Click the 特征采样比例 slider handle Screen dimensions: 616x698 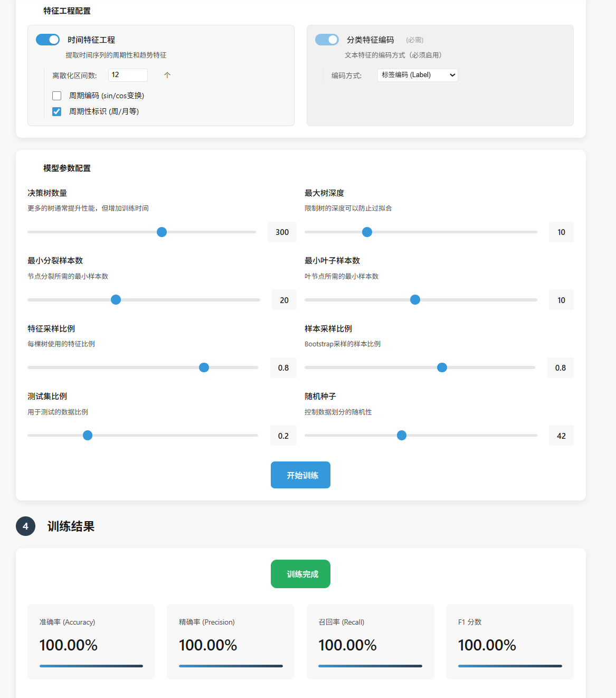pyautogui.click(x=204, y=368)
